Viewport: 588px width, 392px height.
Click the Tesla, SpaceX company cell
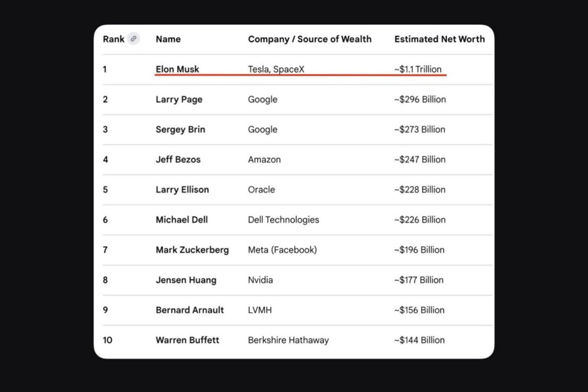pyautogui.click(x=276, y=69)
